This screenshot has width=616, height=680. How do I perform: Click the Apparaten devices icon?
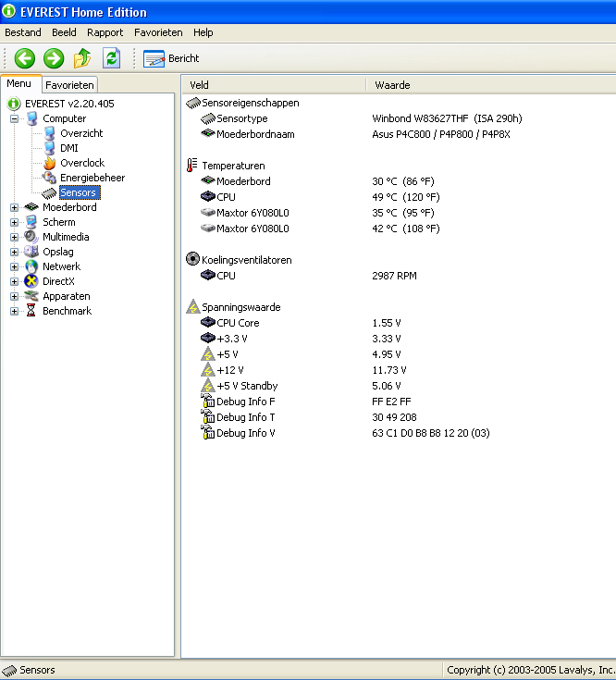[31, 296]
